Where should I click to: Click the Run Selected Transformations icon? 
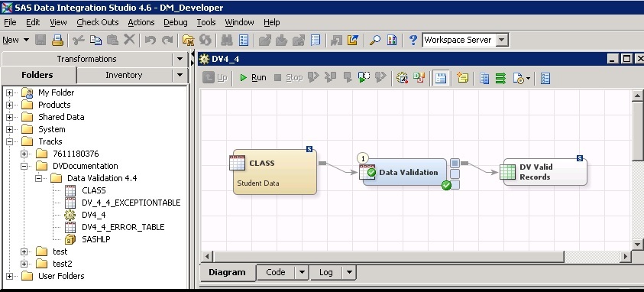point(364,77)
